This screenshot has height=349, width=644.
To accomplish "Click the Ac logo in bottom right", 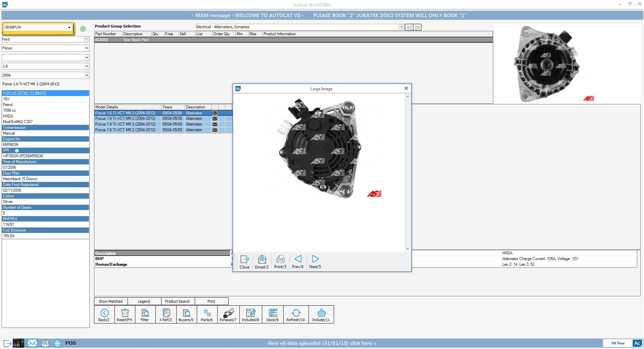I will pos(637,343).
